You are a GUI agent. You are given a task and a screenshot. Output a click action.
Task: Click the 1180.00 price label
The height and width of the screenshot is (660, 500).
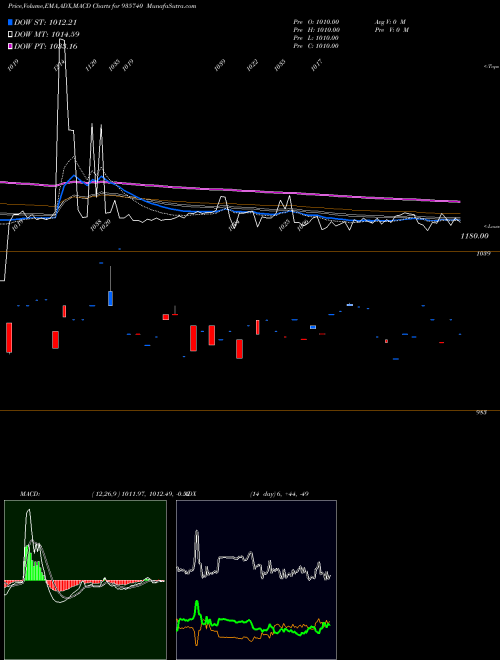tap(474, 236)
